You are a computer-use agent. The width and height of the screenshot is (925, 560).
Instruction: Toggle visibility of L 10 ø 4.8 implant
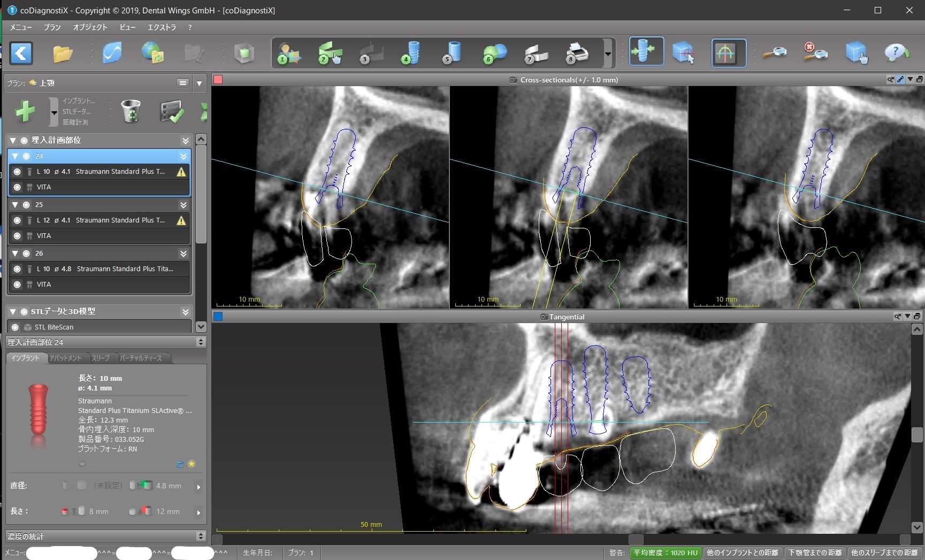(17, 269)
